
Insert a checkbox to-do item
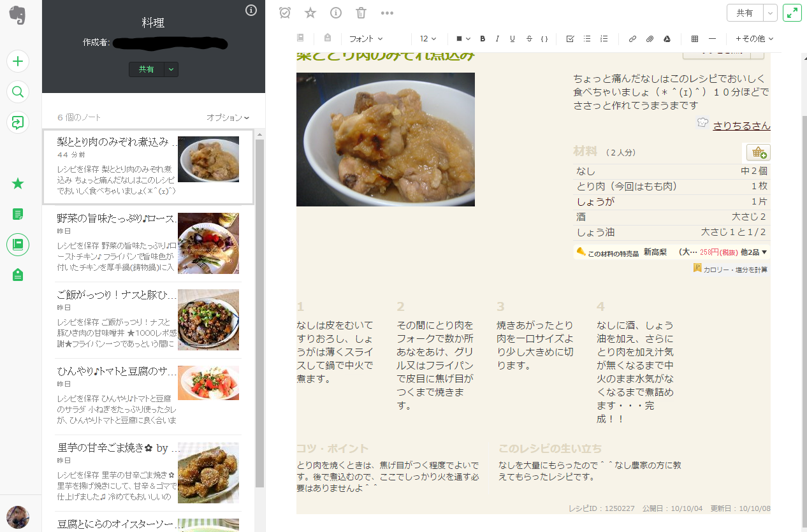[570, 39]
